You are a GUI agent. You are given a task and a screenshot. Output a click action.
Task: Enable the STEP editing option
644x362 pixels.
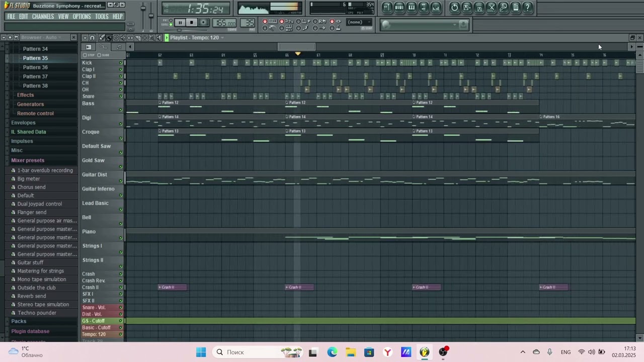(90, 55)
